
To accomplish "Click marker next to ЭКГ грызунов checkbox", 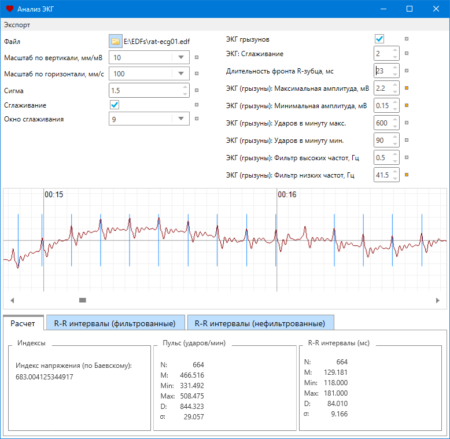I will coord(406,39).
